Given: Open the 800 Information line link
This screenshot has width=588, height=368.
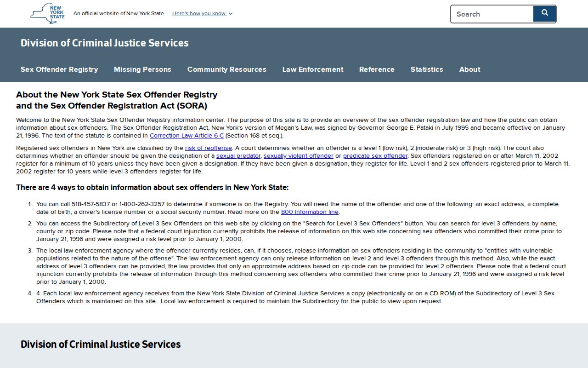Looking at the screenshot, I should [310, 212].
